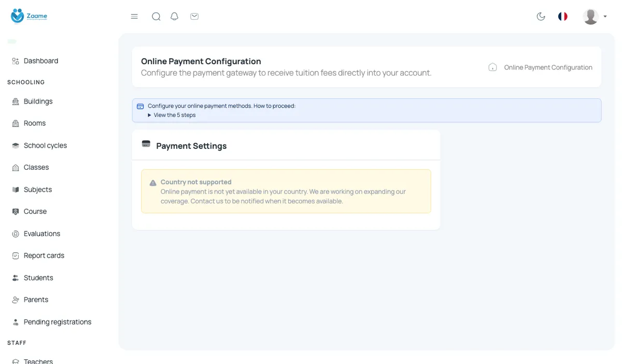
Task: Click the Course icon in sidebar
Action: [16, 212]
